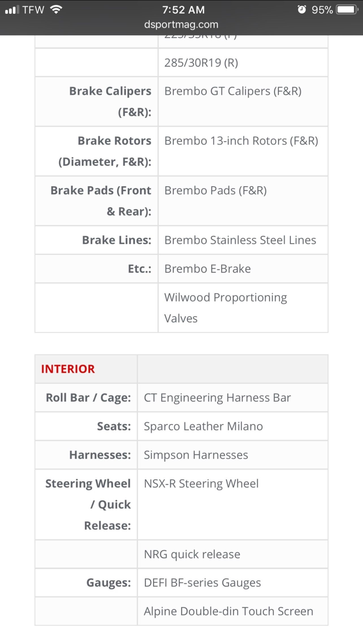
Task: Tap the NRG quick release cell
Action: coord(233,554)
